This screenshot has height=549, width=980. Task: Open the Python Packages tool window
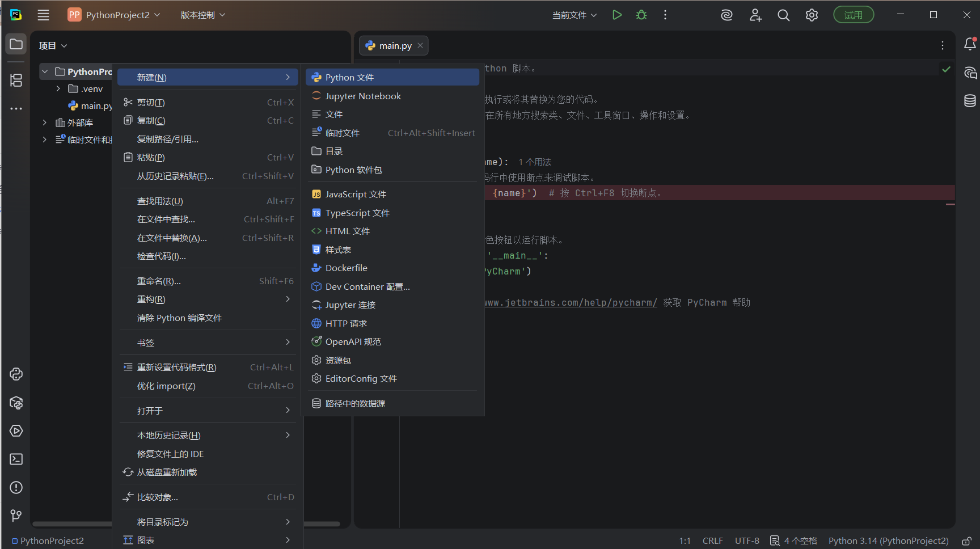pos(16,403)
